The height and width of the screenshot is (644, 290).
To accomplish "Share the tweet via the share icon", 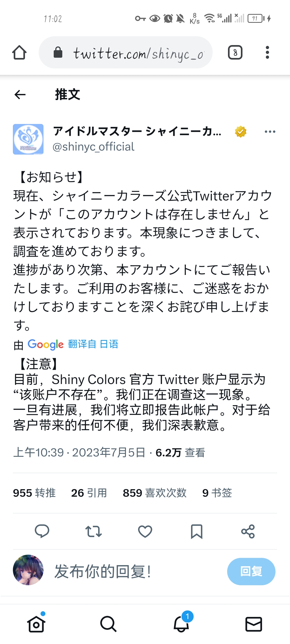I will 248,531.
